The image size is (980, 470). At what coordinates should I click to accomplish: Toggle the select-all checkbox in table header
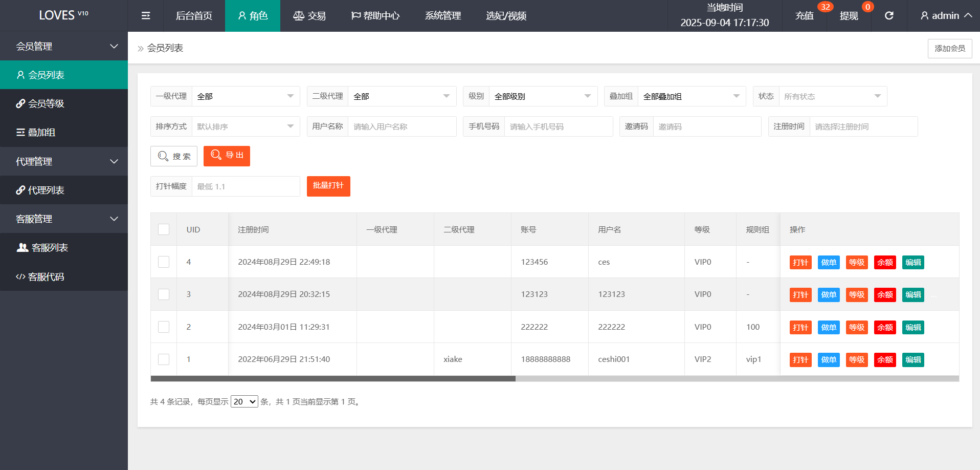click(x=164, y=229)
